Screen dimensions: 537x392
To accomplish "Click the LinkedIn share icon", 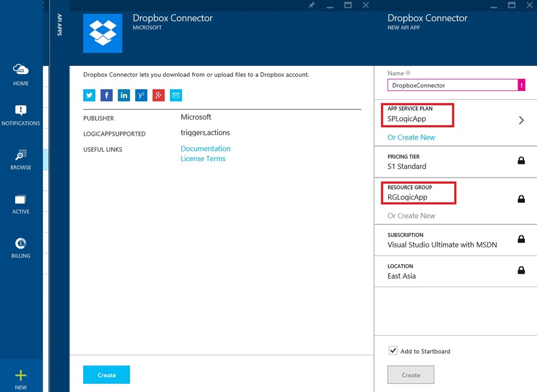I will click(x=124, y=95).
